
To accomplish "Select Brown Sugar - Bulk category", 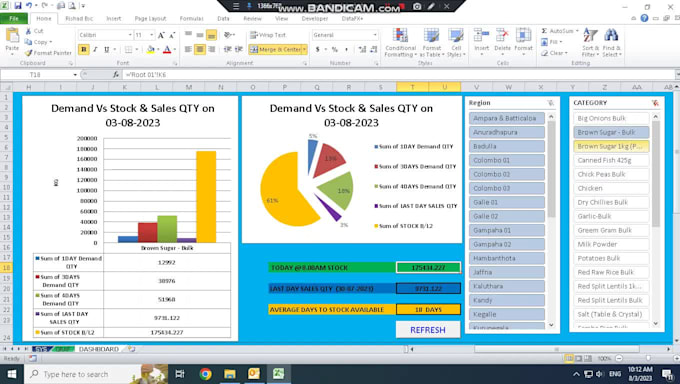I will [x=611, y=132].
